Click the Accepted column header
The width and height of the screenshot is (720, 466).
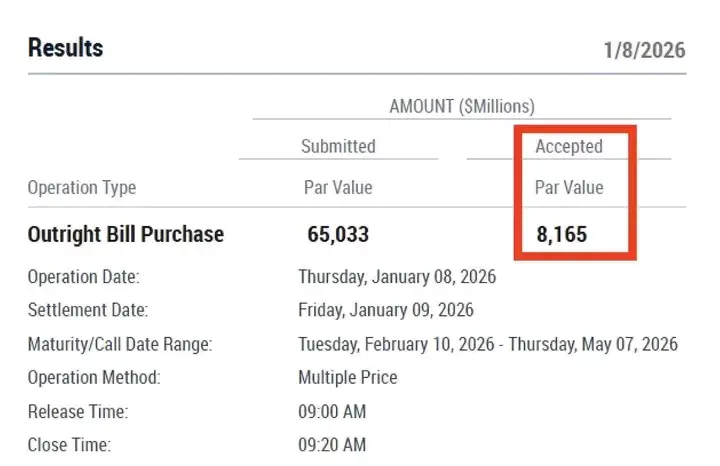(569, 146)
